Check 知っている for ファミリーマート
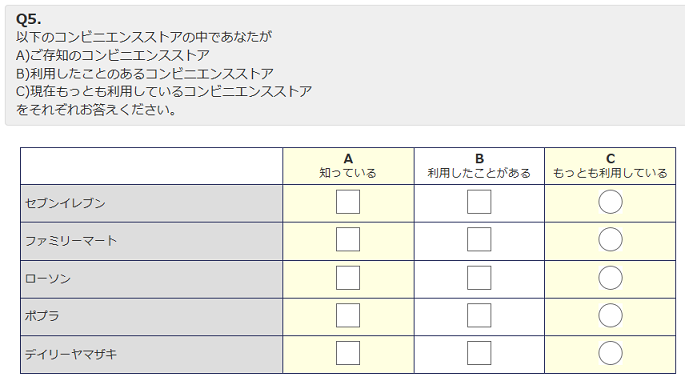The width and height of the screenshot is (685, 381). (348, 239)
